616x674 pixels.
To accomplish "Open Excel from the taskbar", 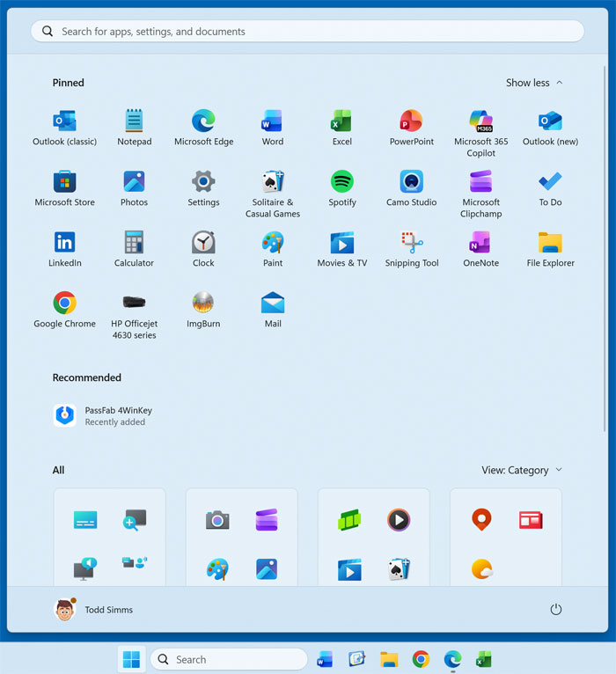I will point(484,659).
